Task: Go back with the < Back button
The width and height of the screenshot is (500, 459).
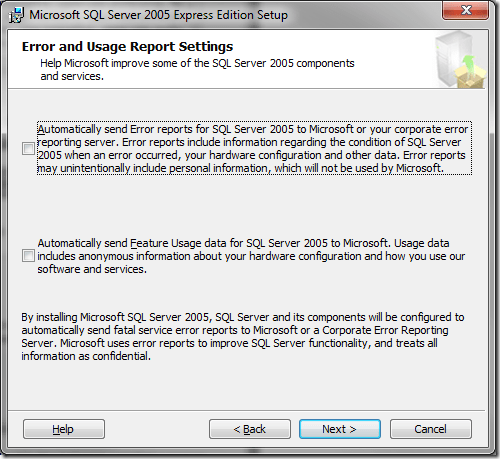Action: point(250,429)
